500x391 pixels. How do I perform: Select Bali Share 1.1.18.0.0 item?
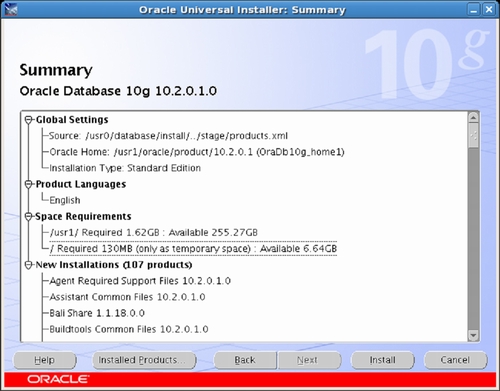click(97, 313)
